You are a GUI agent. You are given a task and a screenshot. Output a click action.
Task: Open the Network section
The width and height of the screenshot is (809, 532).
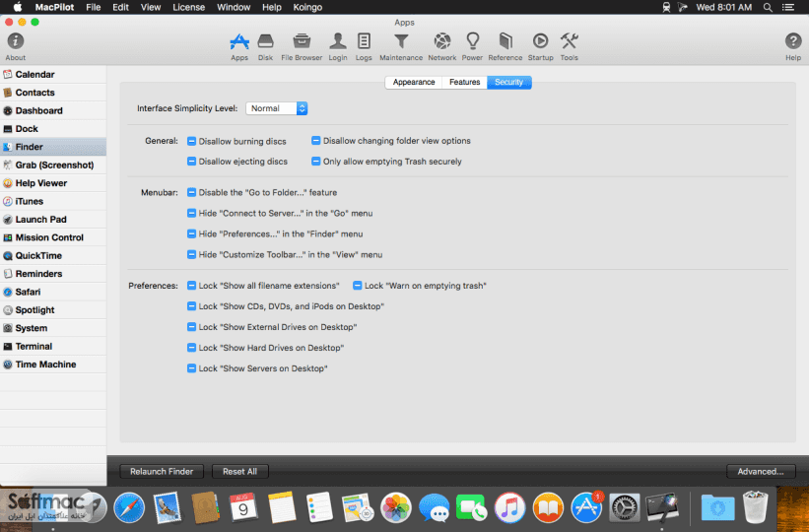point(442,47)
